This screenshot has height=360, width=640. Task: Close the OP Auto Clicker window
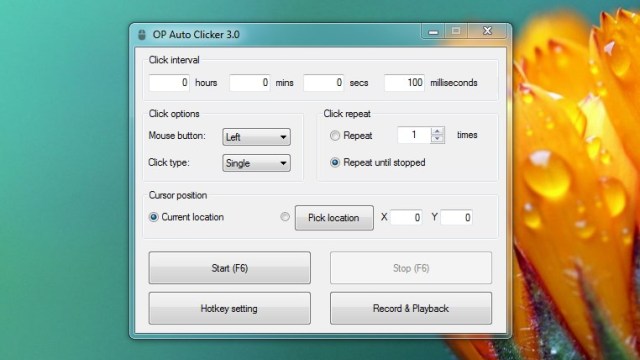click(x=487, y=31)
